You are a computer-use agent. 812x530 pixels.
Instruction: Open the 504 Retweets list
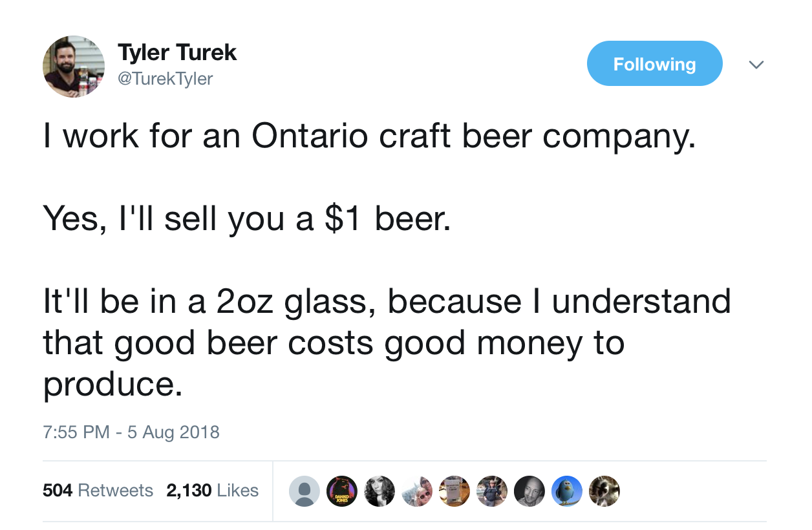coord(98,491)
